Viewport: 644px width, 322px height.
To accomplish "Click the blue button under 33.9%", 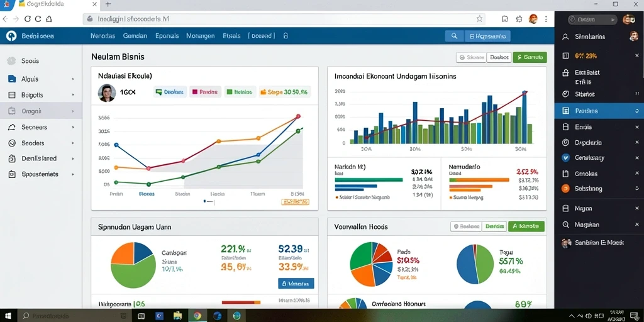I will click(296, 284).
